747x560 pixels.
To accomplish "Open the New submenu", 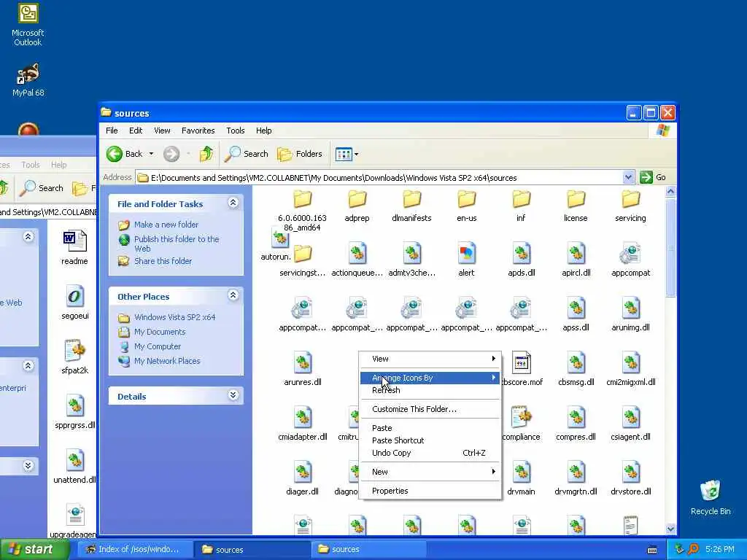I will pyautogui.click(x=429, y=472).
